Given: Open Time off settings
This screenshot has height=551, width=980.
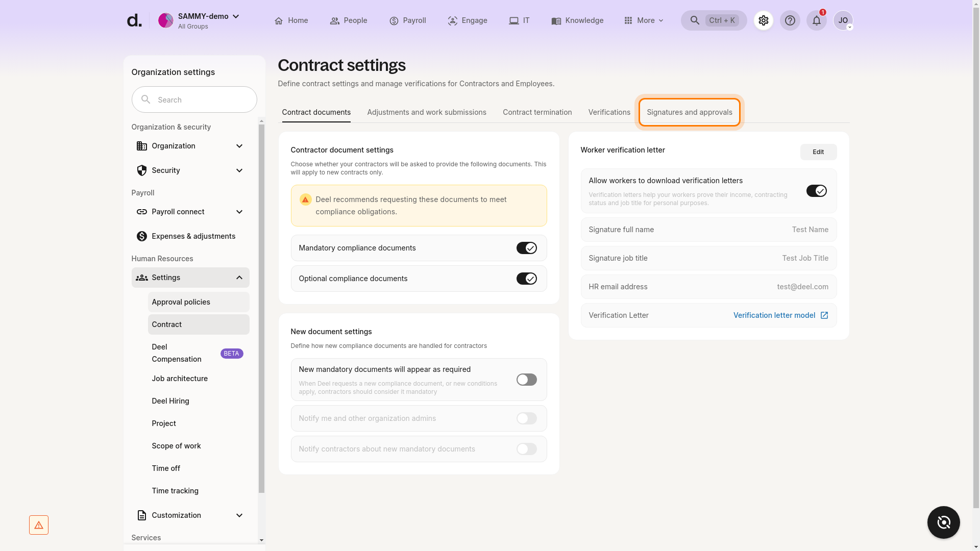Looking at the screenshot, I should (x=199, y=468).
